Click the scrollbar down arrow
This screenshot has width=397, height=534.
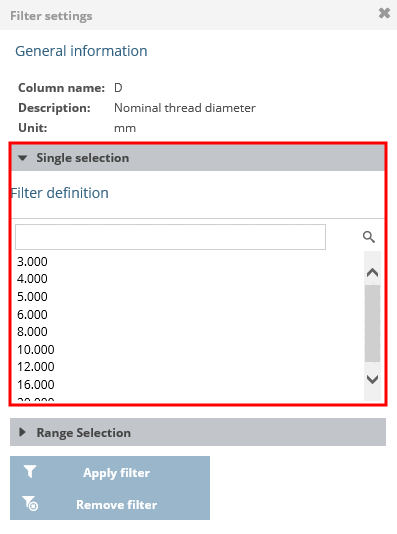coord(372,379)
